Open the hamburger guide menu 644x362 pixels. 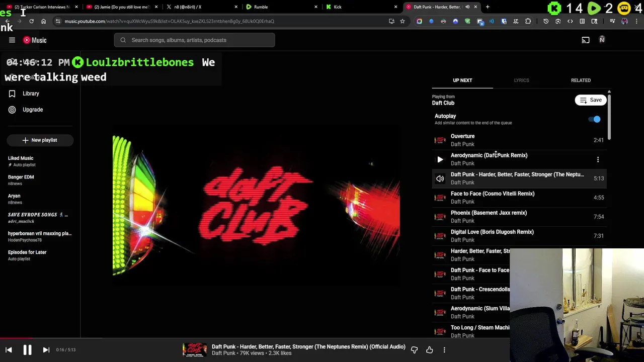click(12, 40)
